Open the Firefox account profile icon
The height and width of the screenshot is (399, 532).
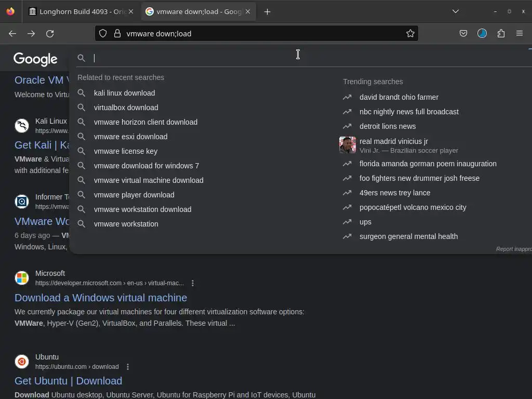[x=482, y=33]
